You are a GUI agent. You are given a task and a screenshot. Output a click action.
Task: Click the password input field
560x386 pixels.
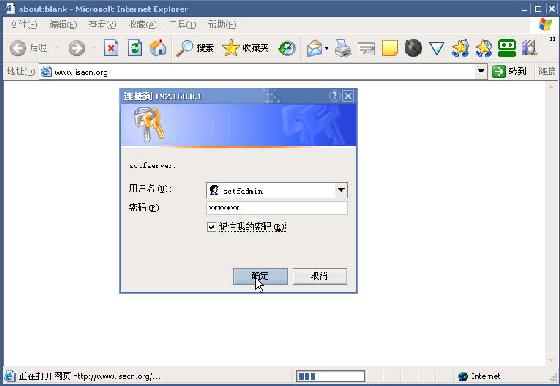point(276,208)
